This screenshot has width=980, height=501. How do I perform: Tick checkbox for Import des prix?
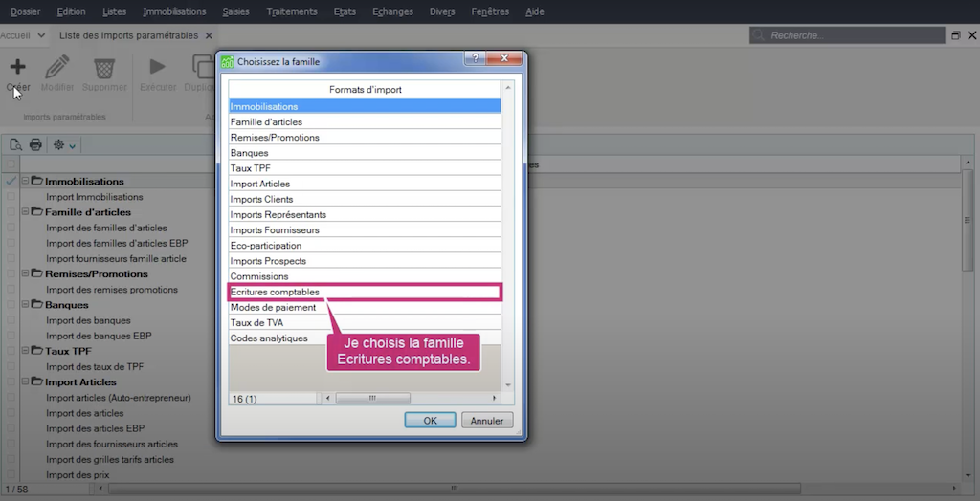pos(11,475)
